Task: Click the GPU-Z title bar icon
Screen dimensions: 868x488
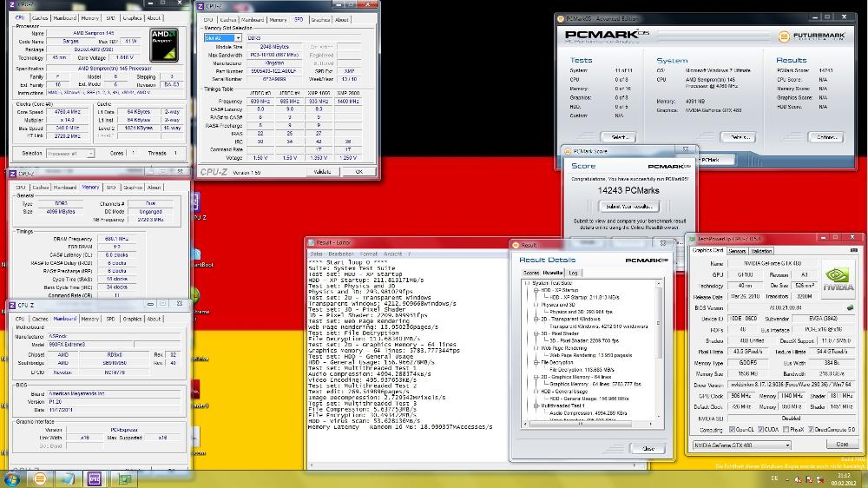Action: (692, 239)
